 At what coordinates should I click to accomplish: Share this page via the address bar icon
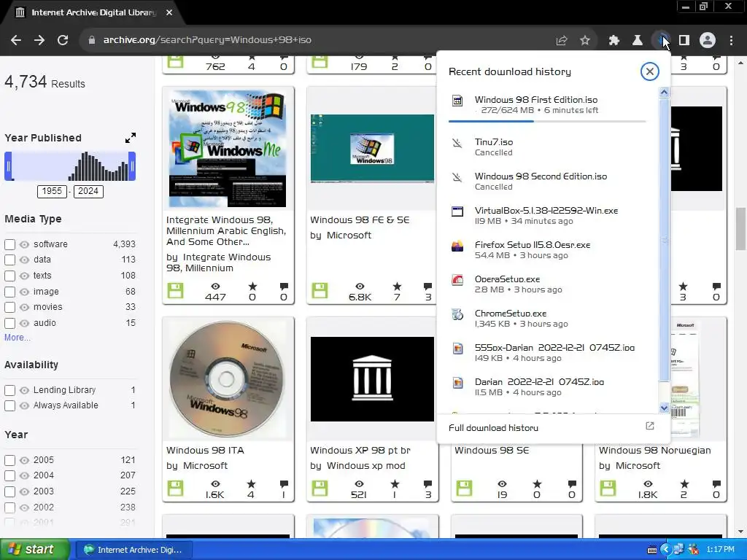click(562, 41)
